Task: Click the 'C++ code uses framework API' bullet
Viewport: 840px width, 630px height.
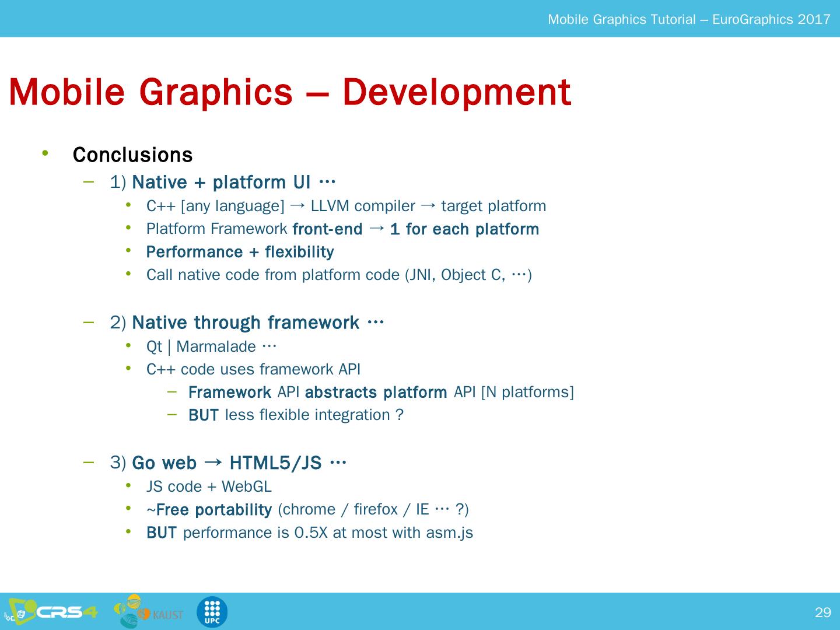Action: [253, 369]
